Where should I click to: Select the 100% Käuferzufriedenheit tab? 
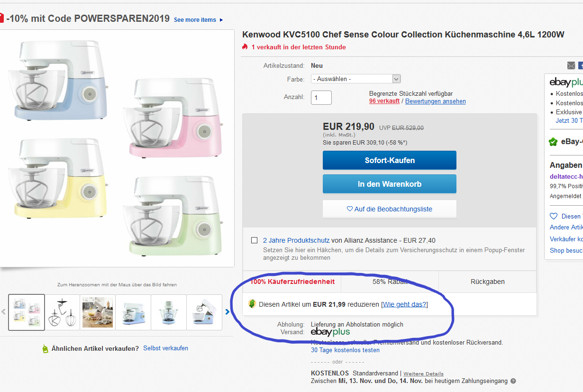[292, 282]
